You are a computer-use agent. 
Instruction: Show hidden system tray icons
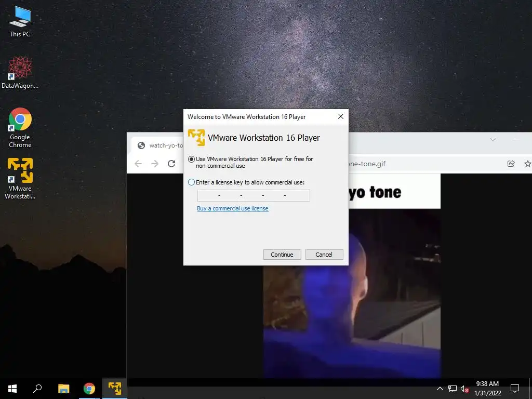click(x=440, y=389)
